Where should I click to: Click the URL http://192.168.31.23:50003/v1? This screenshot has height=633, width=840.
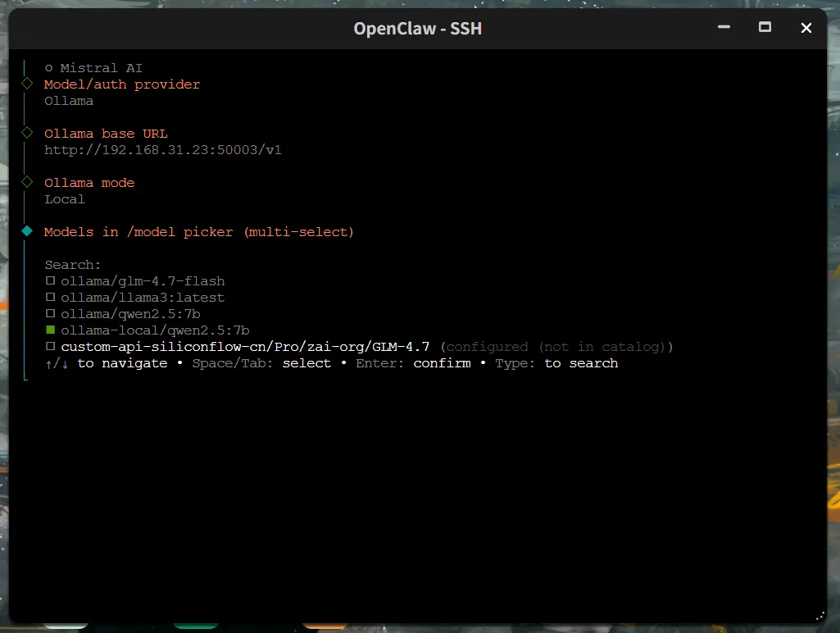coord(163,150)
